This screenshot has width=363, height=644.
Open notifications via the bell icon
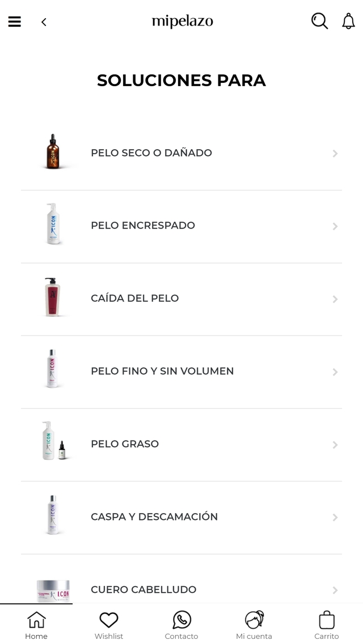pyautogui.click(x=348, y=21)
